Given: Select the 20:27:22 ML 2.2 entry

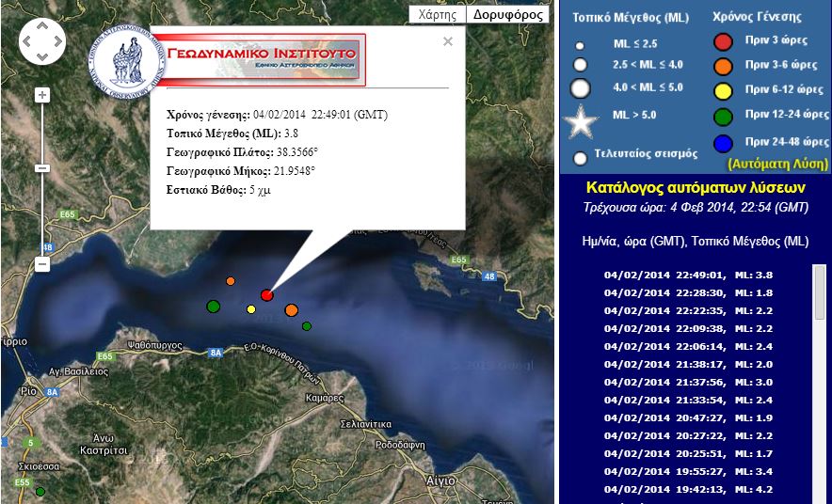Looking at the screenshot, I should 688,436.
